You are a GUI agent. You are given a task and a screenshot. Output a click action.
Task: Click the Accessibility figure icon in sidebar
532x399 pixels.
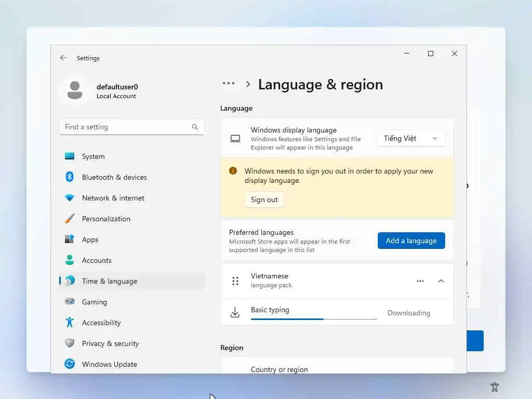pos(70,322)
